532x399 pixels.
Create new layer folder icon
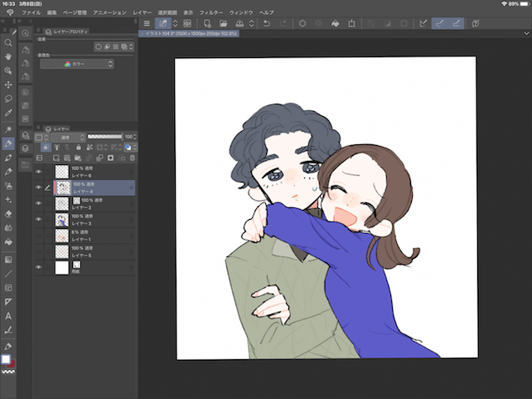78,158
